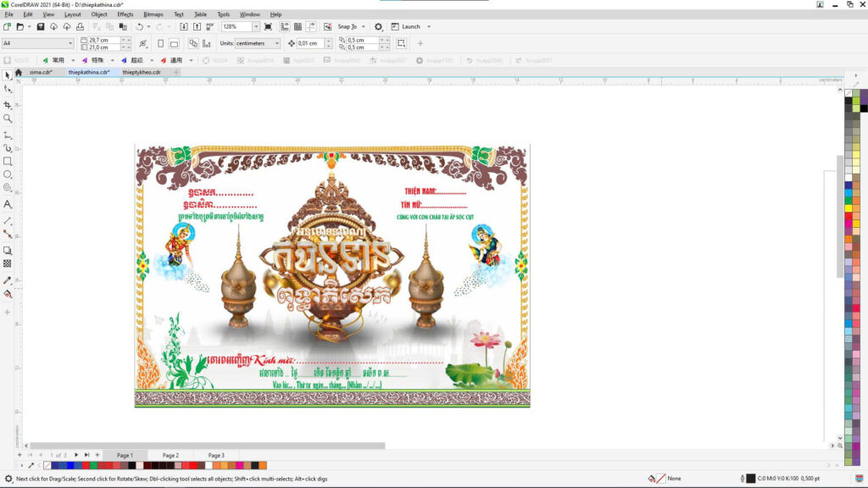Click the page width input field

[104, 40]
